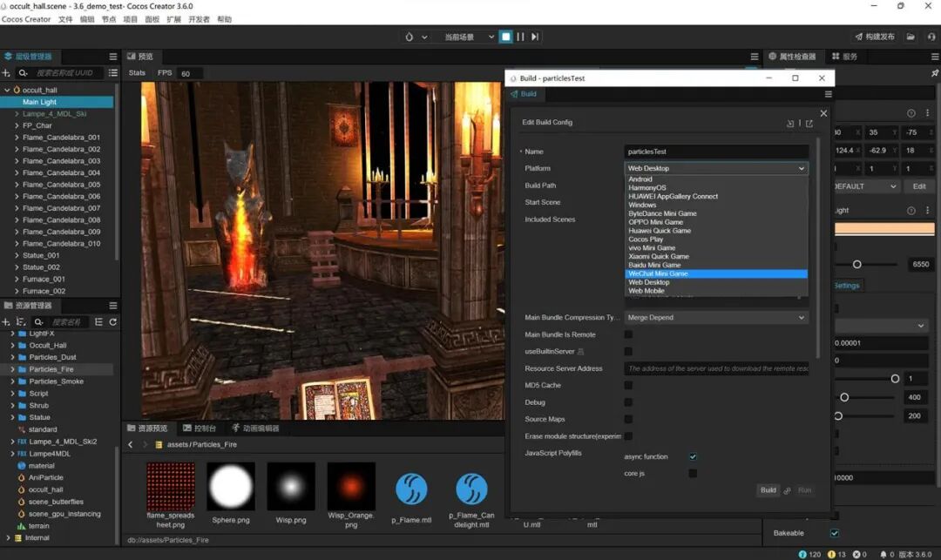Expand the Statue_001 node
The height and width of the screenshot is (560, 941).
[x=17, y=255]
